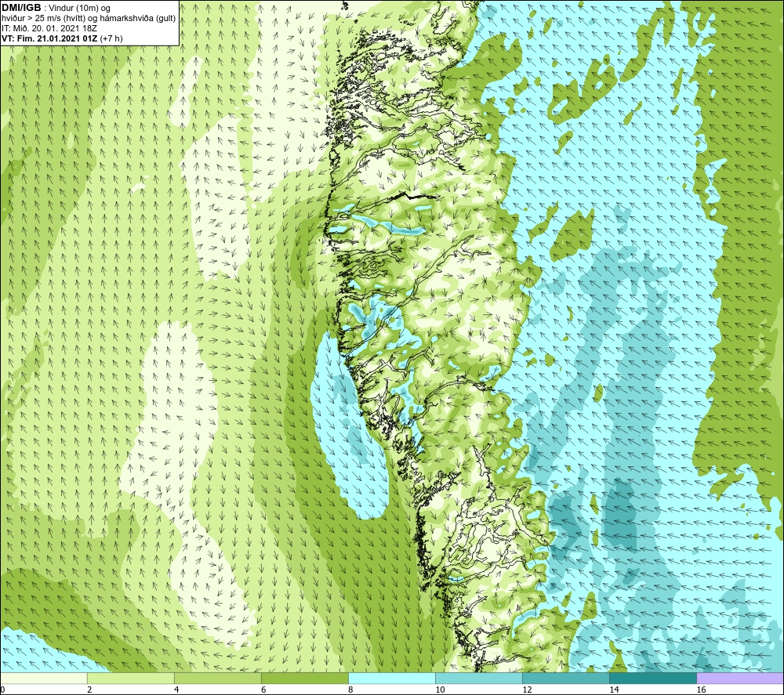The image size is (784, 695).
Task: Click the scale label "10"
Action: [440, 690]
